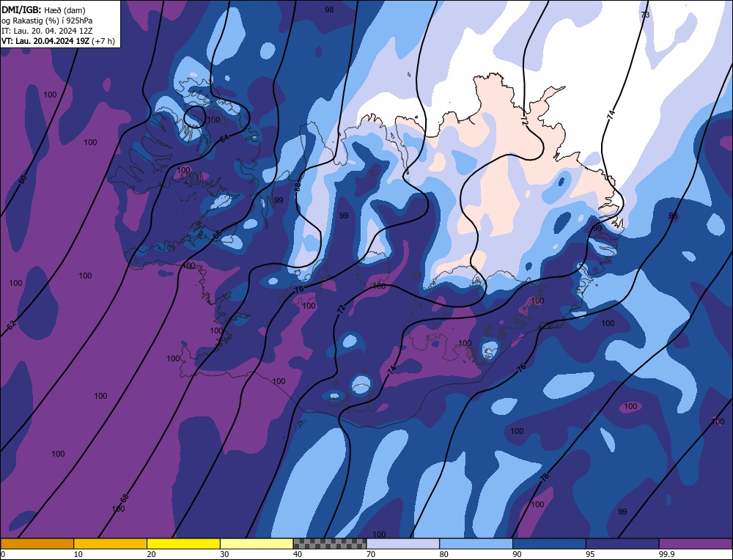Screen dimensions: 733x560
Task: Click the '80' legend tick label
Action: click(x=444, y=554)
